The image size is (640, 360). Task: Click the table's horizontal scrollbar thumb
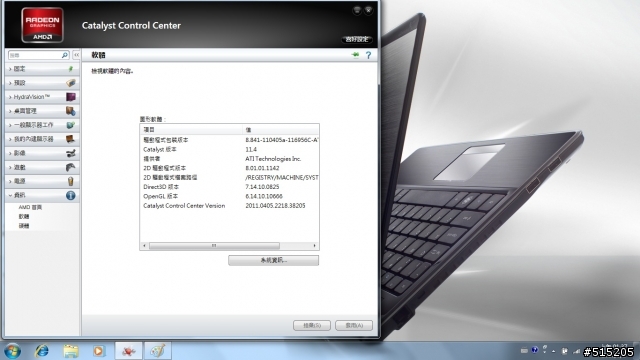pos(214,246)
